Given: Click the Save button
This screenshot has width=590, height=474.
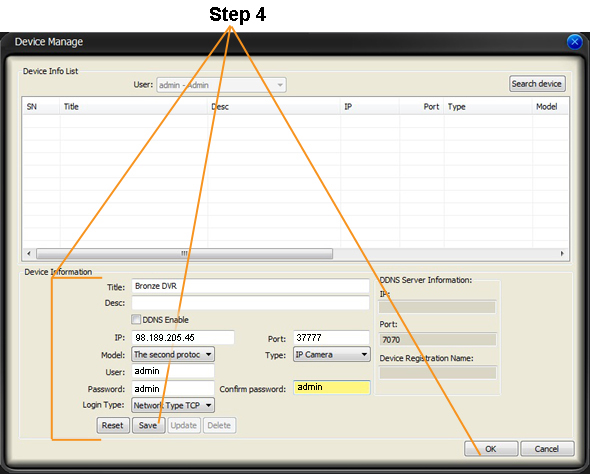Looking at the screenshot, I should [x=148, y=425].
